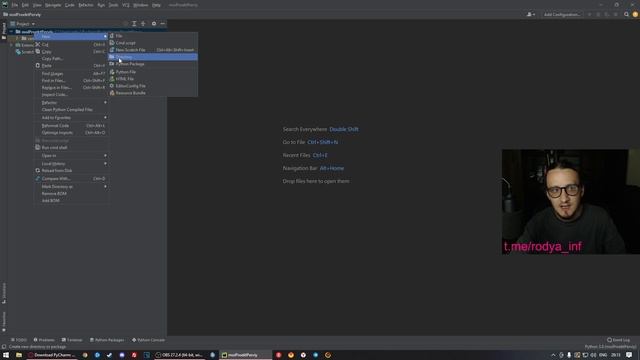Choose Optimize Imports in context menu
This screenshot has height=360, width=640.
[71, 133]
